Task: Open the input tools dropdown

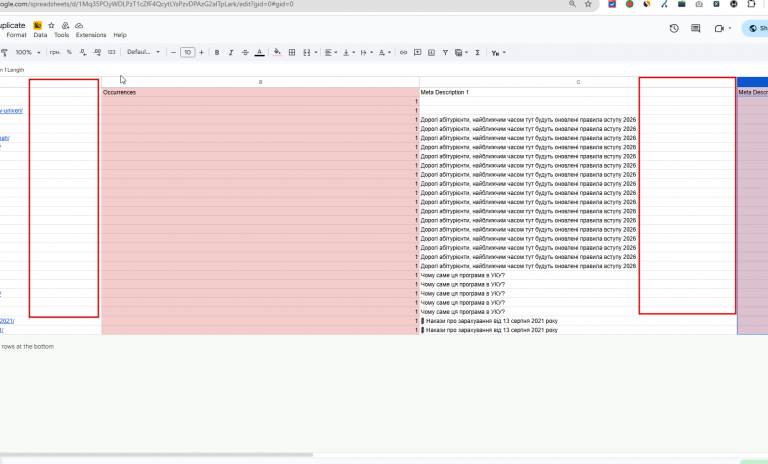Action: (498, 52)
